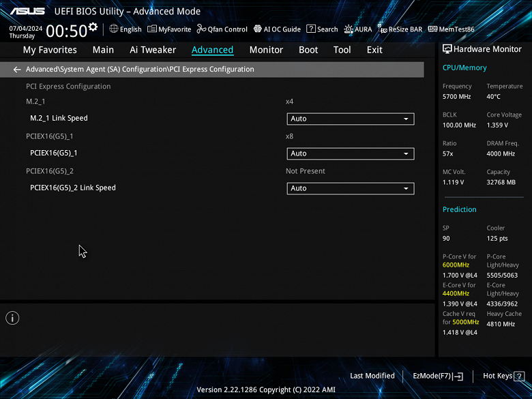Click the 4000 MHz DRAM Freq. value

pos(501,153)
